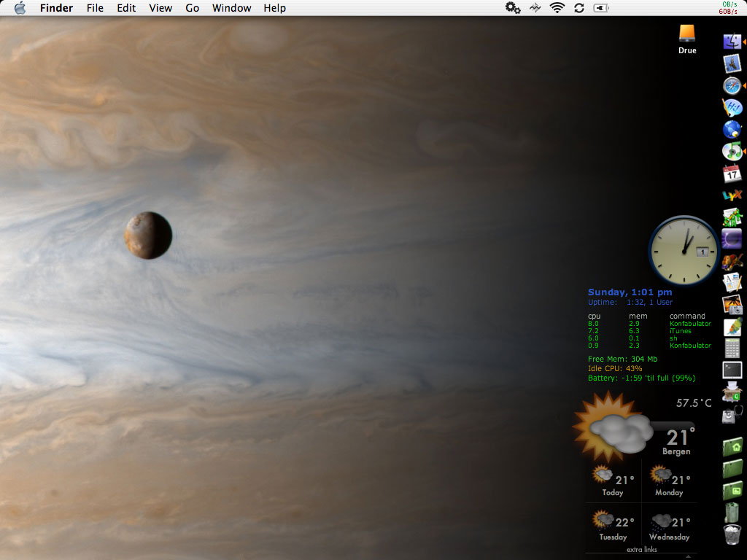
Task: Open the Go menu
Action: click(x=192, y=8)
